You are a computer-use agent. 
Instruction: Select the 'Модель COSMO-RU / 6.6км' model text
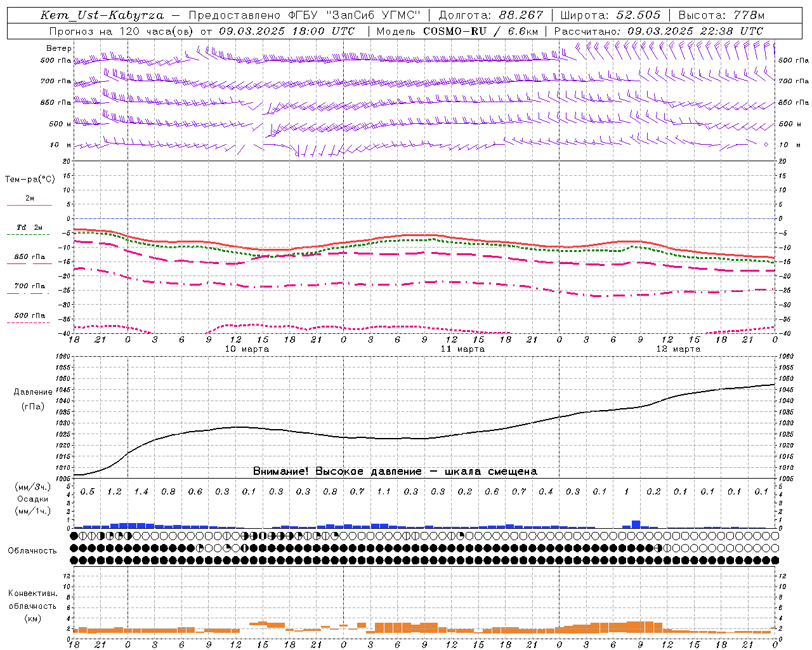pyautogui.click(x=457, y=31)
